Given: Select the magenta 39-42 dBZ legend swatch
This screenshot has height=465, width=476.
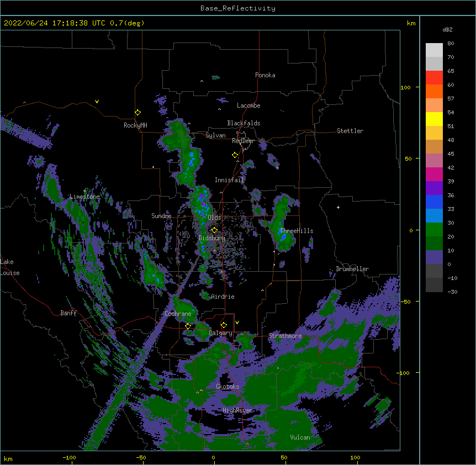Looking at the screenshot, I should pos(434,175).
